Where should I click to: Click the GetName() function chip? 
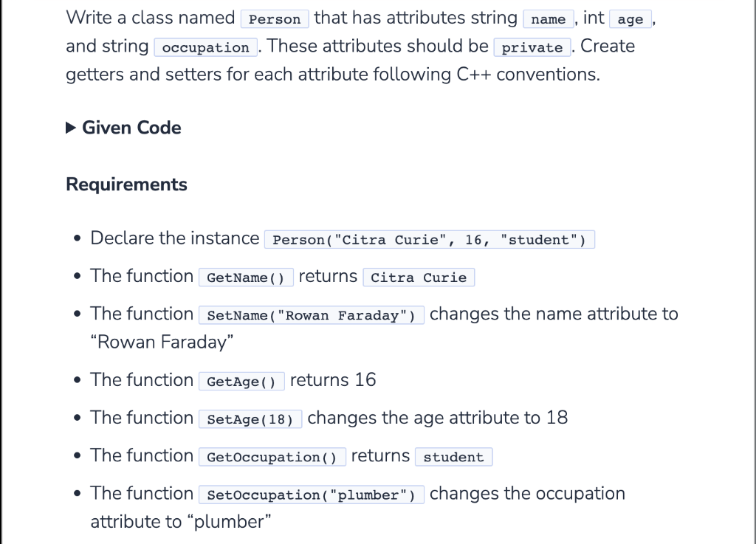click(245, 277)
